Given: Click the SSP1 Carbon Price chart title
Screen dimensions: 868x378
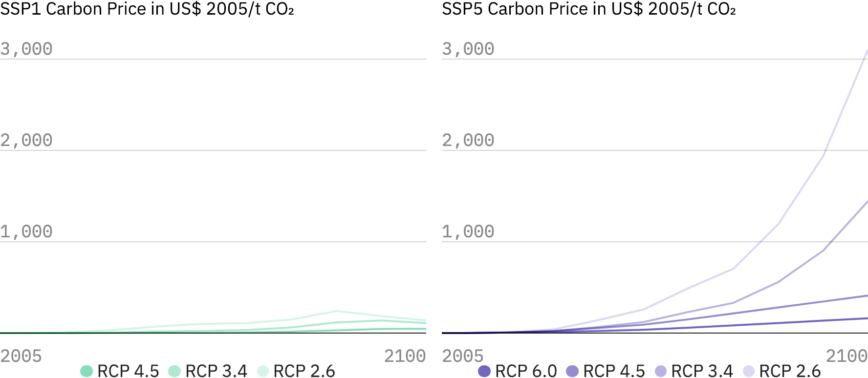Looking at the screenshot, I should point(147,9).
